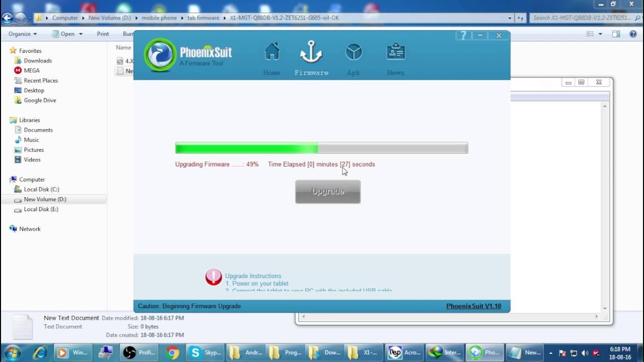
Task: Expand the address bar history dropdown
Action: (510, 18)
